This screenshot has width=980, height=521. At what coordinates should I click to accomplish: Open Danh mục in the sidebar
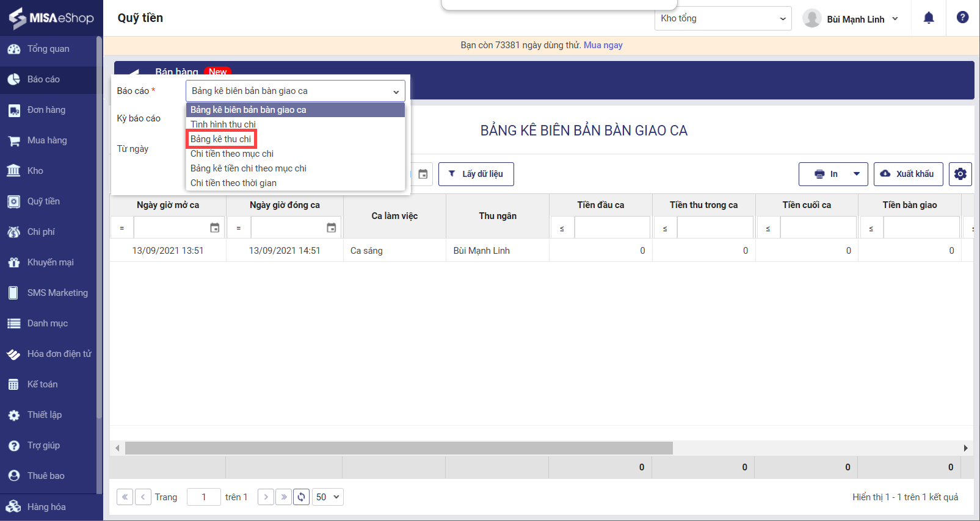(x=48, y=323)
